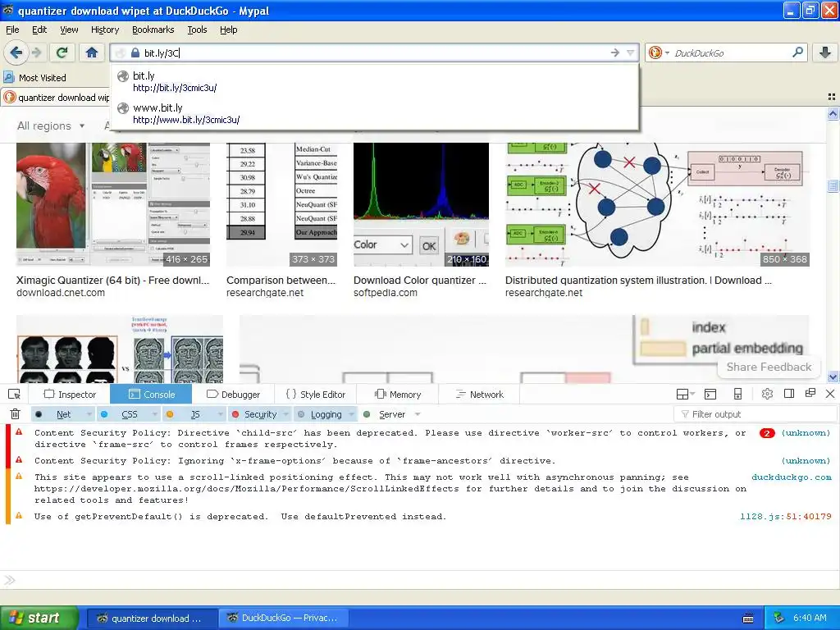Switch to the Style Editor tab
Screen dimensions: 840x630
[x=316, y=395]
